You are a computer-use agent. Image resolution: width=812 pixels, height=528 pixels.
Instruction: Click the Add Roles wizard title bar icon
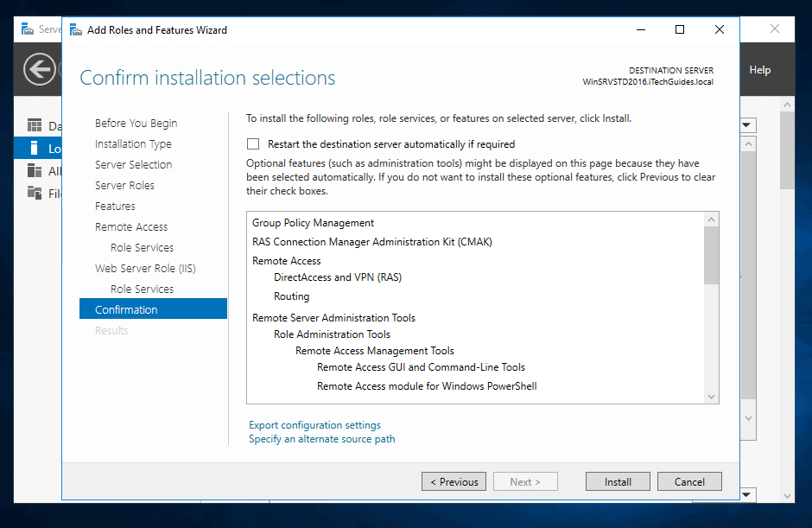pos(76,29)
